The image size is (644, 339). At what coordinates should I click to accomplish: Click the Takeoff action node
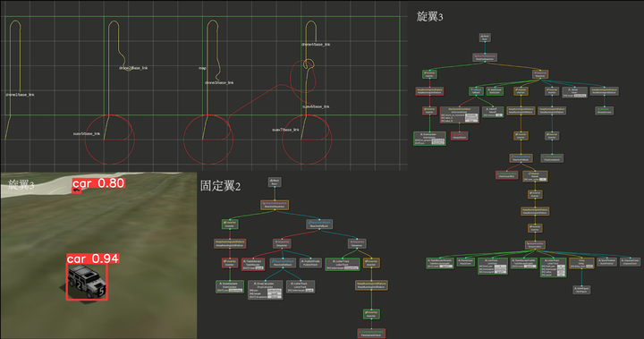[493, 112]
